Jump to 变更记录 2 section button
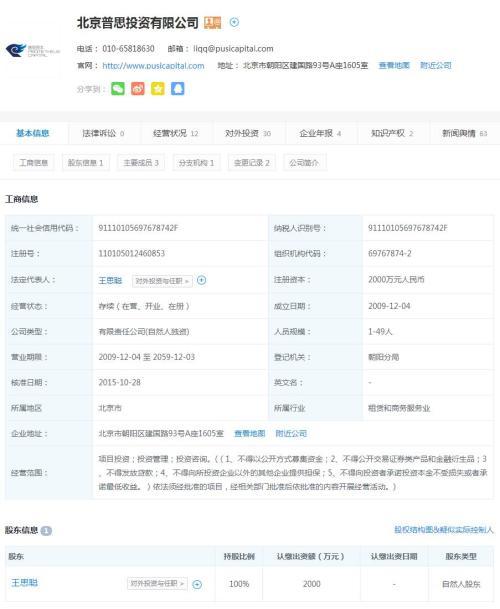 click(252, 162)
